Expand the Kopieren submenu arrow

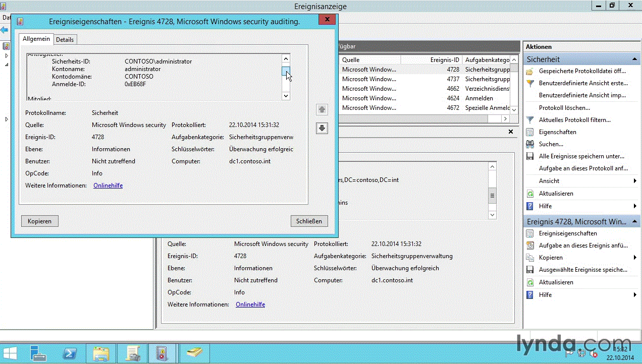point(635,258)
